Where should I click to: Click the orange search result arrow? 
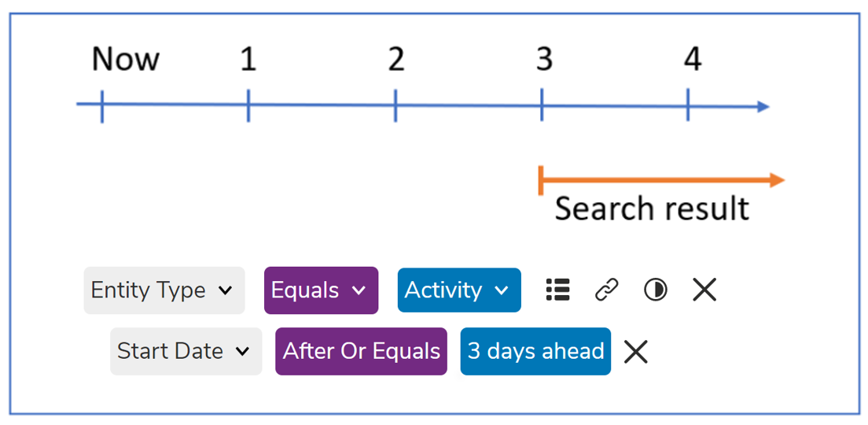661,180
